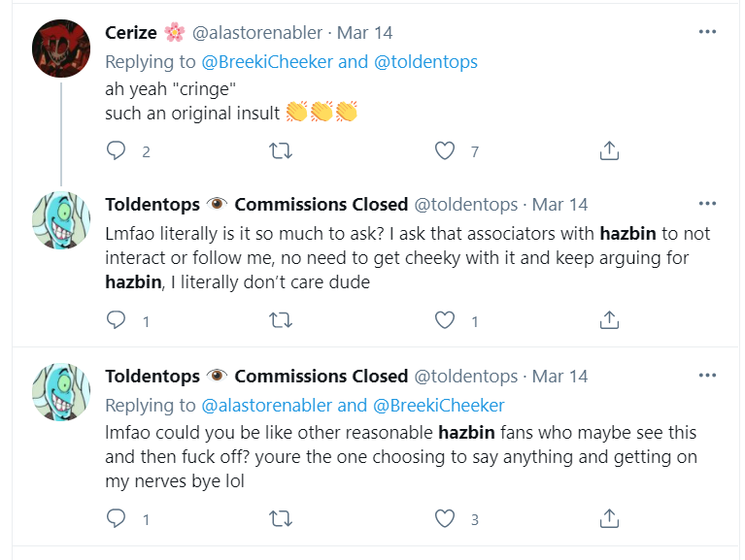This screenshot has width=745, height=560.
Task: Open more options menu on Cerize's tweet
Action: coord(707,32)
